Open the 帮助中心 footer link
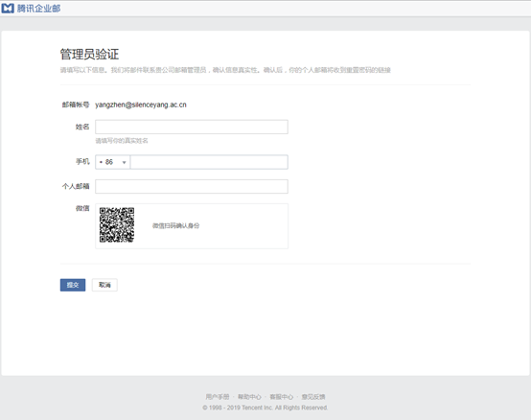The width and height of the screenshot is (531, 420). pyautogui.click(x=249, y=397)
